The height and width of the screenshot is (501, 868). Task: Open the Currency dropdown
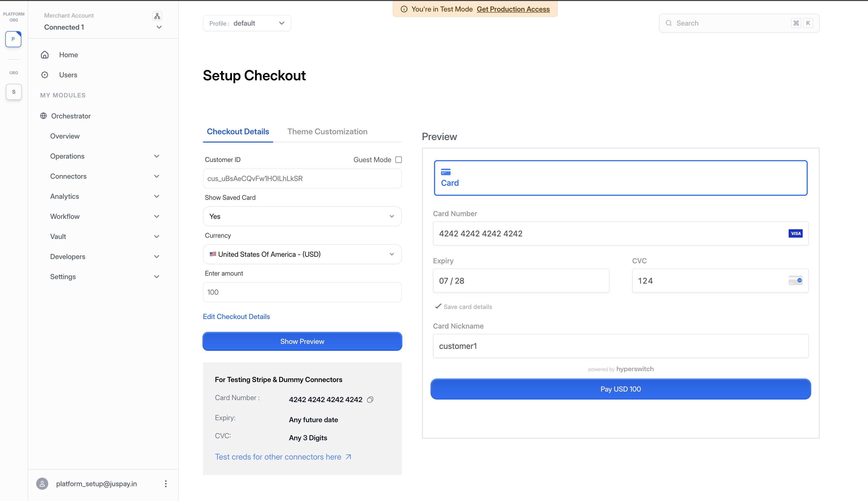coord(302,254)
